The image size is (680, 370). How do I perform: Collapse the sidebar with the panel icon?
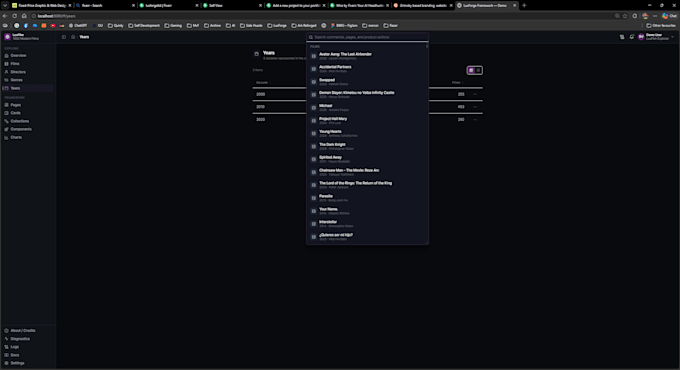point(64,37)
